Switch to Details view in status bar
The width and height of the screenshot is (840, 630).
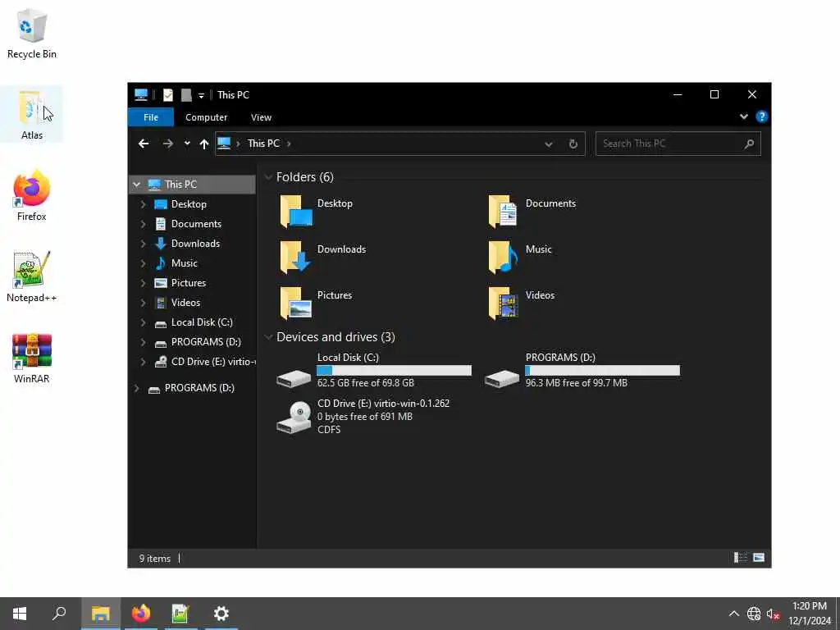coord(741,558)
